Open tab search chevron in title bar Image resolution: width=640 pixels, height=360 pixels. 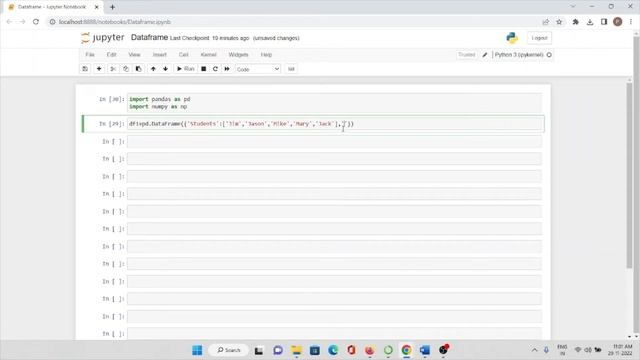pyautogui.click(x=573, y=7)
